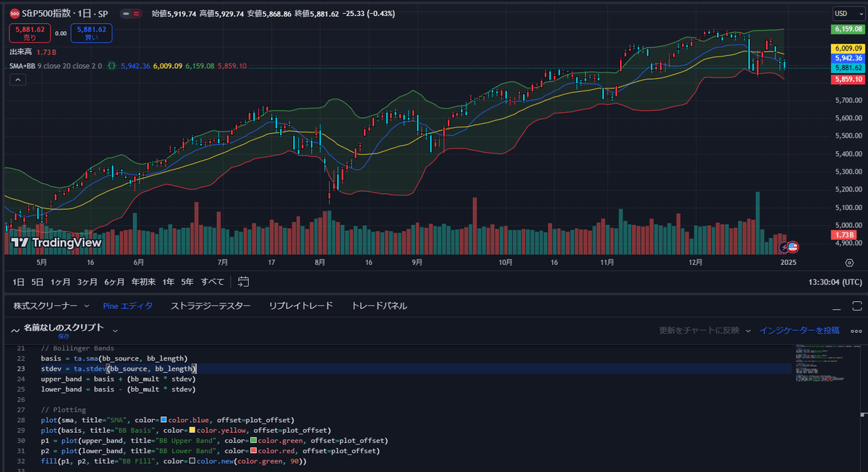Open SMA+BB source code braces icon
The width and height of the screenshot is (868, 472).
(x=112, y=66)
